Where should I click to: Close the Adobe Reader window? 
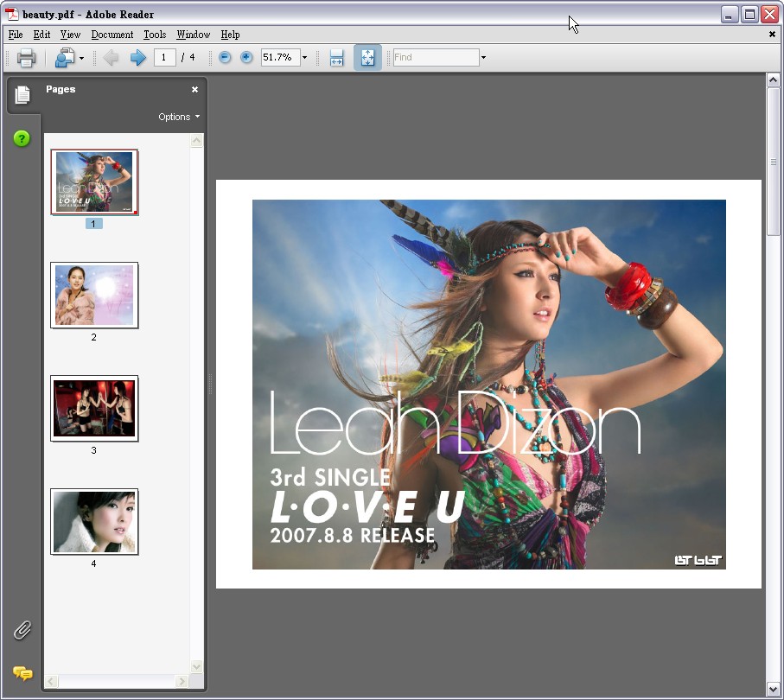point(769,15)
